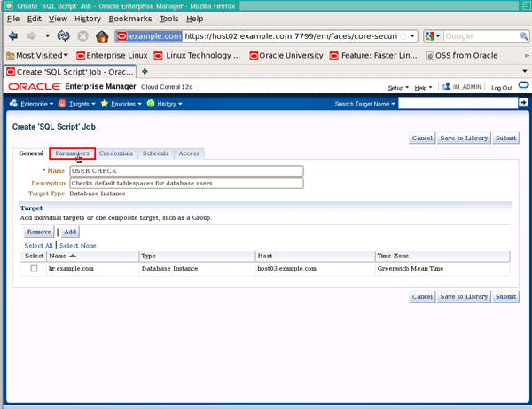Open the Enterprise menu
This screenshot has height=409, width=532.
[32, 104]
